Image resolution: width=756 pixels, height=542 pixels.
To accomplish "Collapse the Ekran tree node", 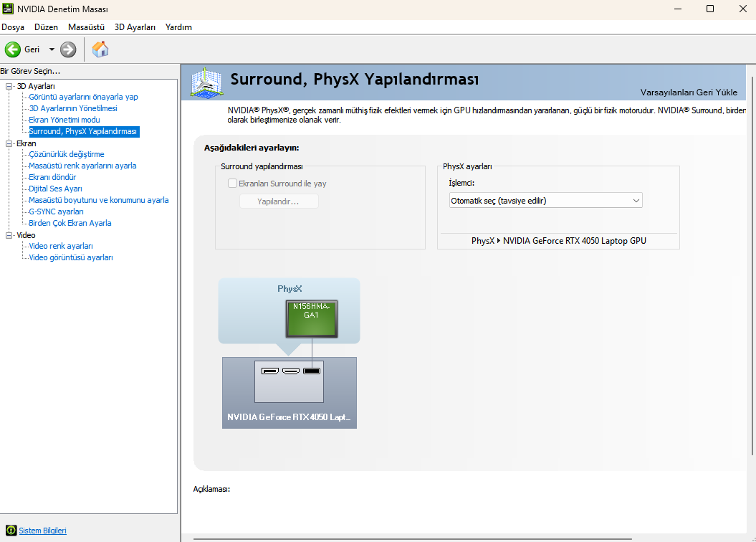I will pyautogui.click(x=9, y=143).
